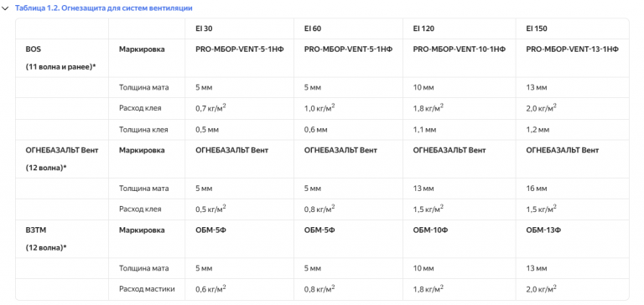This screenshot has height=305, width=644.
Task: Select the EI 120 column header
Action: click(x=423, y=29)
